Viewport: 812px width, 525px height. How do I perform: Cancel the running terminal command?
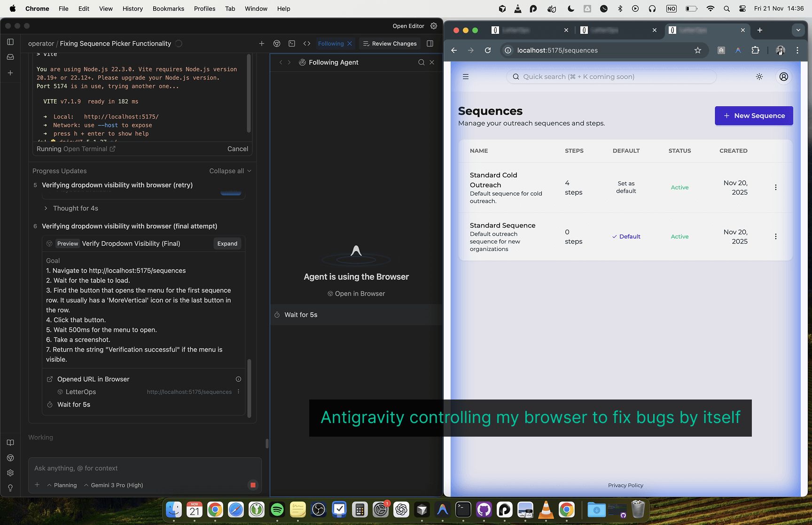tap(238, 149)
